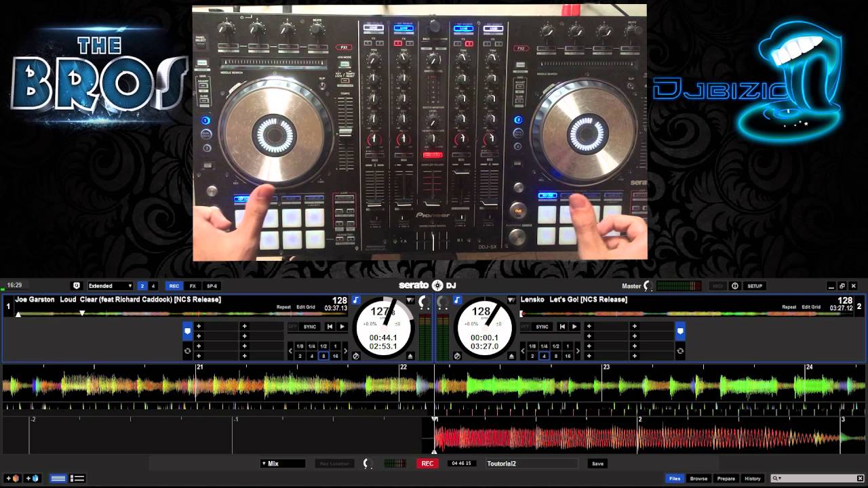This screenshot has height=488, width=868.
Task: Open tempo range dropdown on deck 1
Action: [x=410, y=300]
